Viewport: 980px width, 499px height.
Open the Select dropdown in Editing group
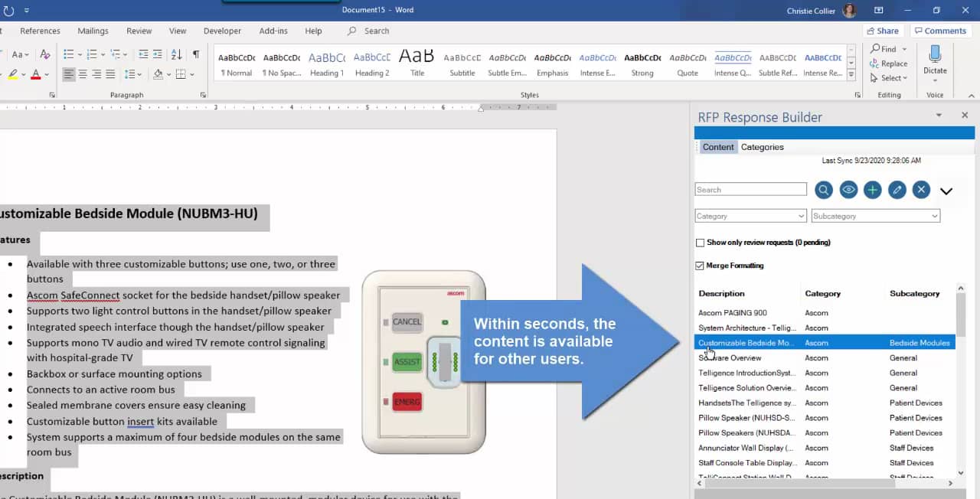(889, 78)
